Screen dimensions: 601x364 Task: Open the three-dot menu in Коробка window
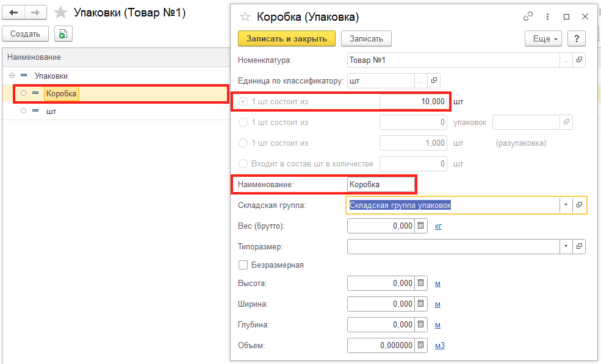click(547, 16)
